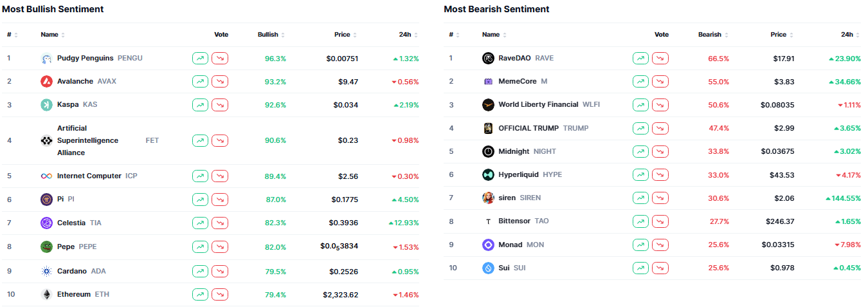
Task: Click the Monad purple logo icon
Action: click(488, 245)
